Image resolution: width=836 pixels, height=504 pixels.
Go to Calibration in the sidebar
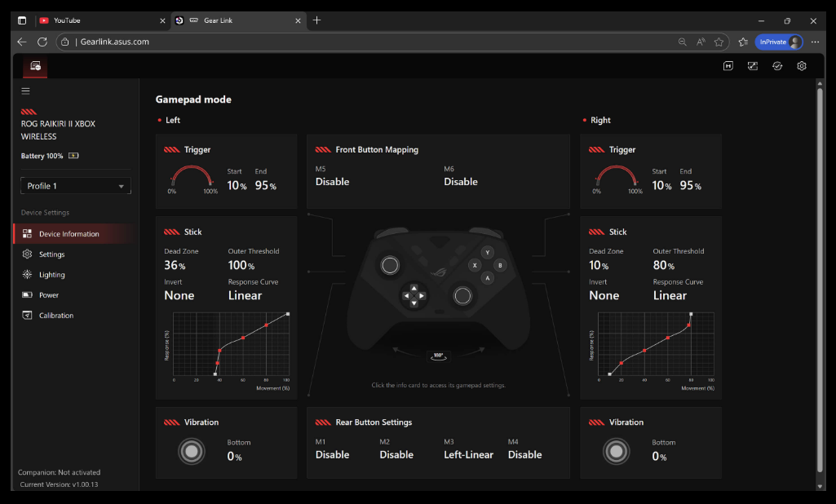(56, 316)
